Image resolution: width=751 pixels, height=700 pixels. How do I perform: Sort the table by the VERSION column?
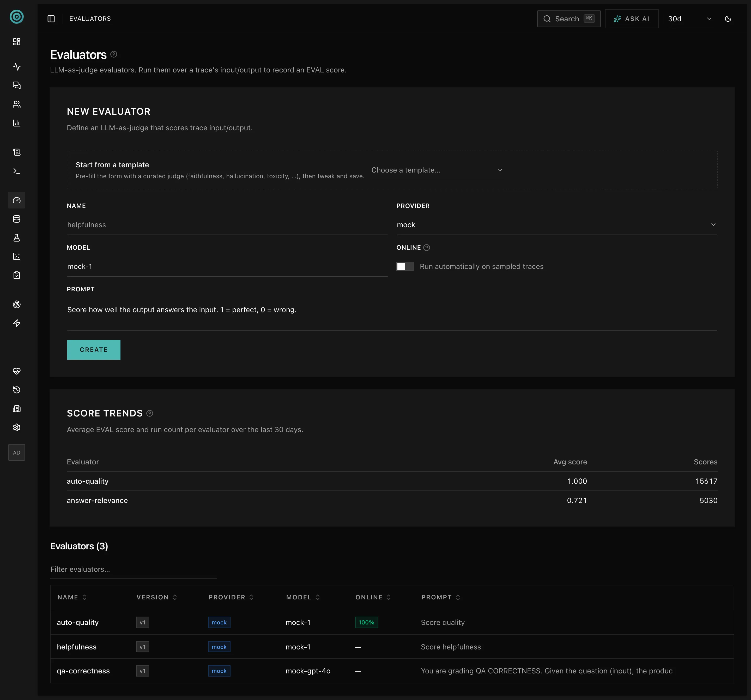tap(156, 597)
